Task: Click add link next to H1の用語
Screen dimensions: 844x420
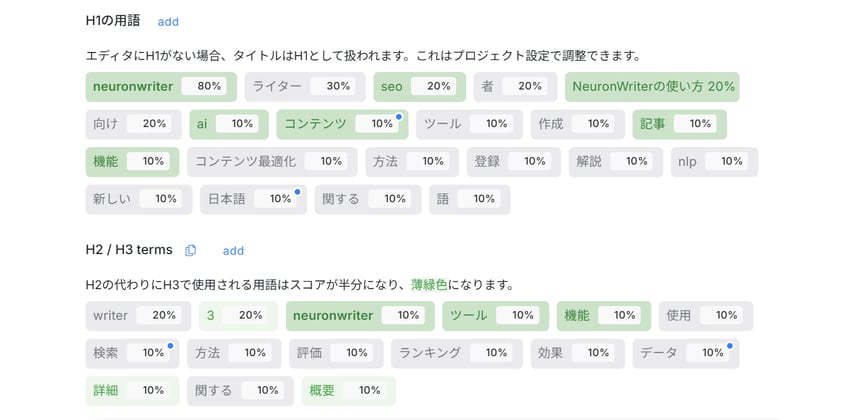Action: click(x=168, y=21)
